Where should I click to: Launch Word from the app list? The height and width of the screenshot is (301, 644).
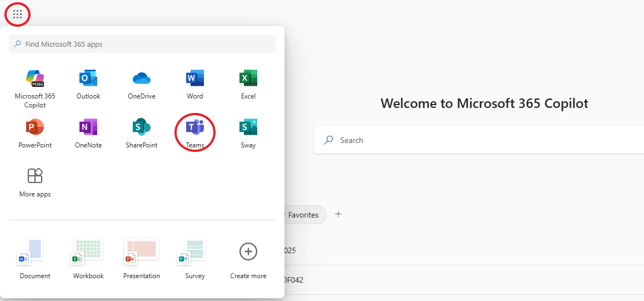pos(195,85)
